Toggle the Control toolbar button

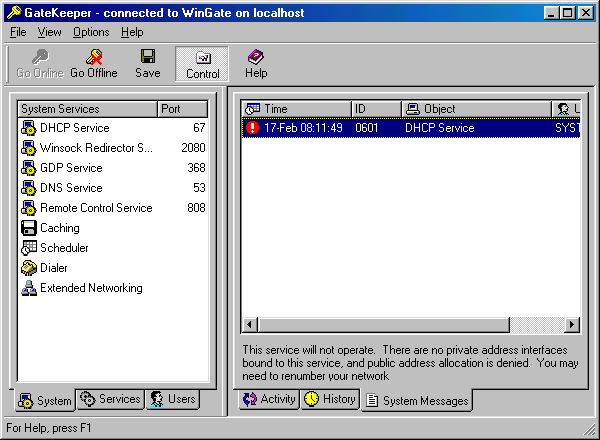[x=202, y=64]
